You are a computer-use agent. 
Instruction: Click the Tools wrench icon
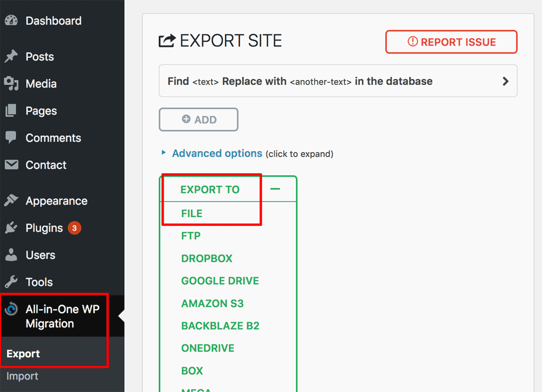[11, 282]
